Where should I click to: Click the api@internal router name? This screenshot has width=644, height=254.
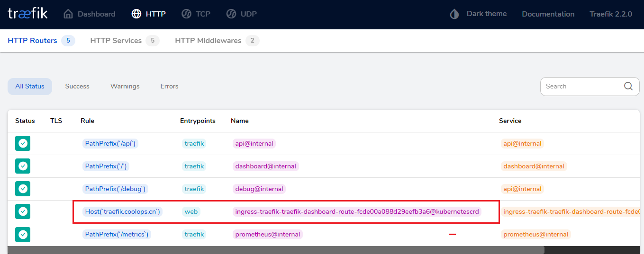254,143
